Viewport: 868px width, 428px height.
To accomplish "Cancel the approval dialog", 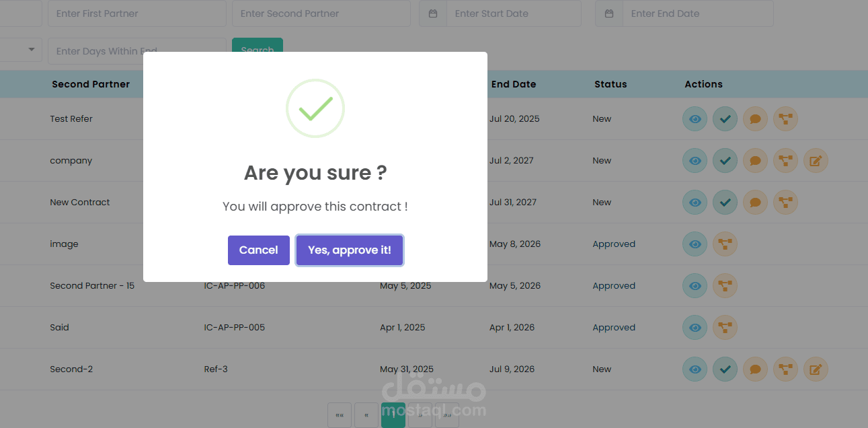I will pyautogui.click(x=258, y=250).
